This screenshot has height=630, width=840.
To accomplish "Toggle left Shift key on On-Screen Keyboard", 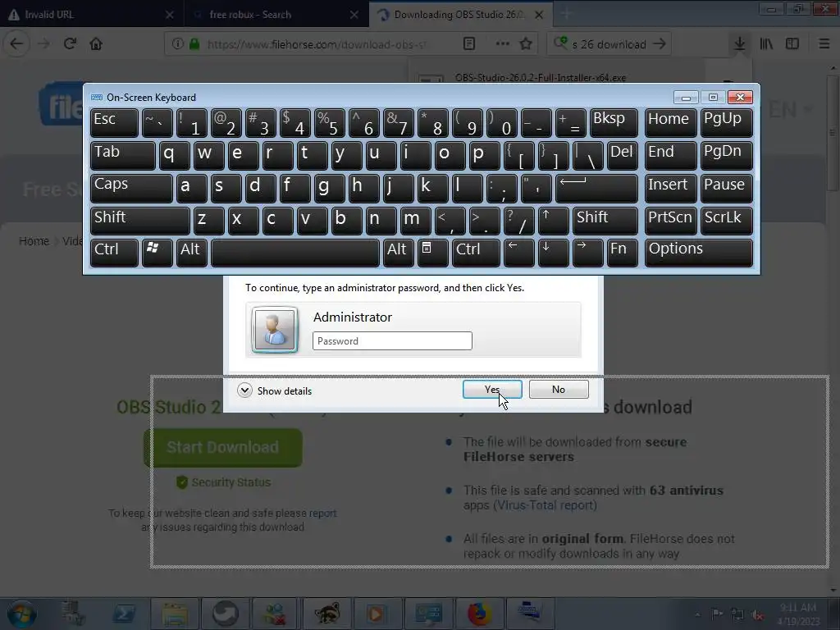I will click(139, 221).
